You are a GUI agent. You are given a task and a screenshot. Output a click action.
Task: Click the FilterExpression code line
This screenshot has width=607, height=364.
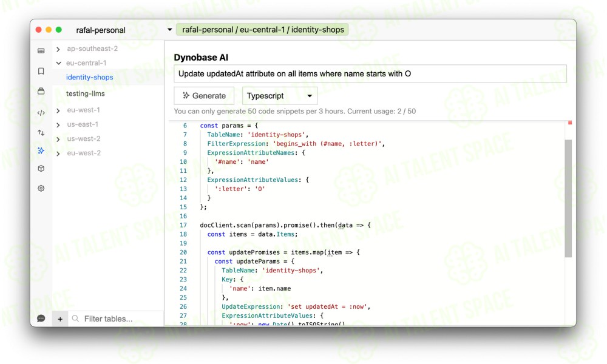point(296,144)
